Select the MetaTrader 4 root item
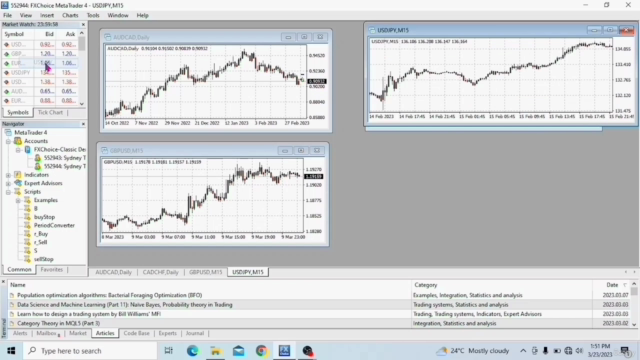Viewport: 640px width, 360px height. 31,133
